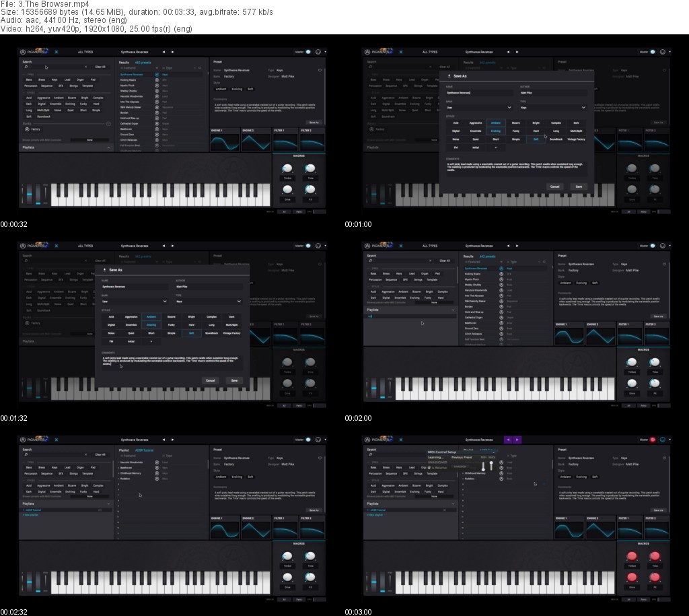
Task: In the 00:03:00 frame, open the top-right dropdown arrow
Action: tap(669, 440)
